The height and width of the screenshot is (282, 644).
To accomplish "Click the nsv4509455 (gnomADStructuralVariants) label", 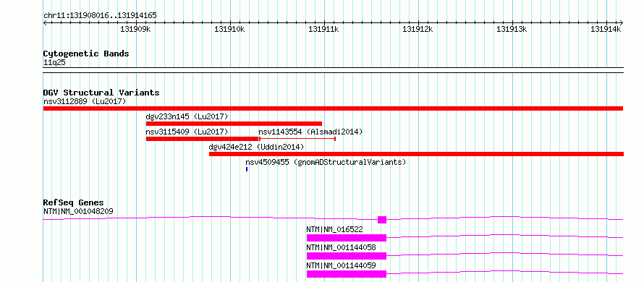I will [326, 162].
